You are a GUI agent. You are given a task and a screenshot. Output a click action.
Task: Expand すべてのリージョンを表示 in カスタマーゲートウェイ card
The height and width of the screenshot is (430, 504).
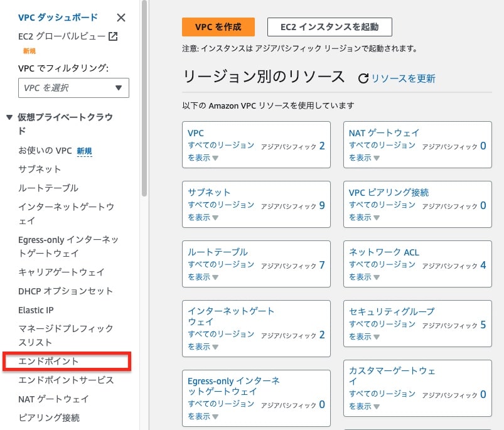coord(382,400)
